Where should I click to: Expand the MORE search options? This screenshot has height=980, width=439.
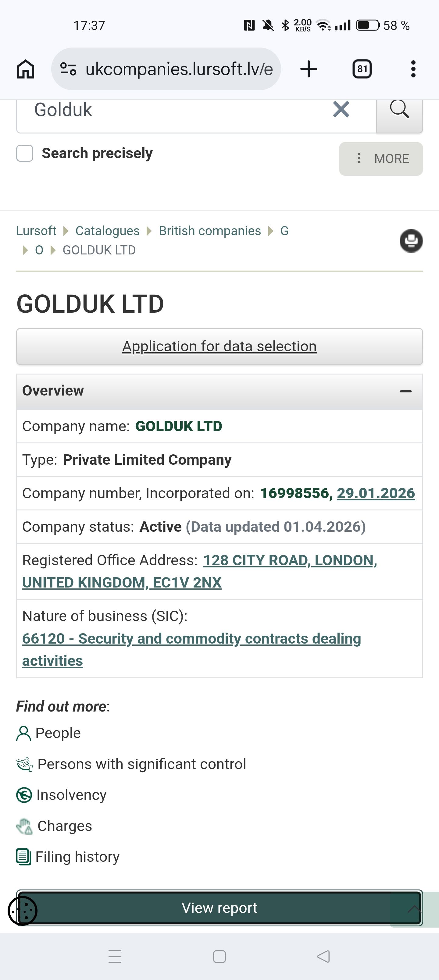point(381,159)
